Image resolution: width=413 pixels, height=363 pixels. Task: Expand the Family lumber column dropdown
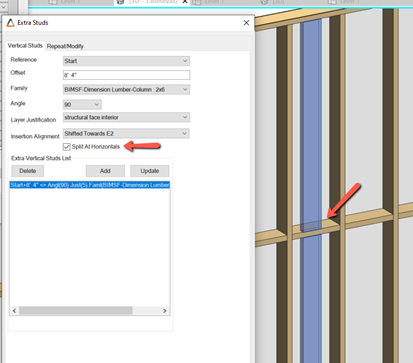click(126, 90)
